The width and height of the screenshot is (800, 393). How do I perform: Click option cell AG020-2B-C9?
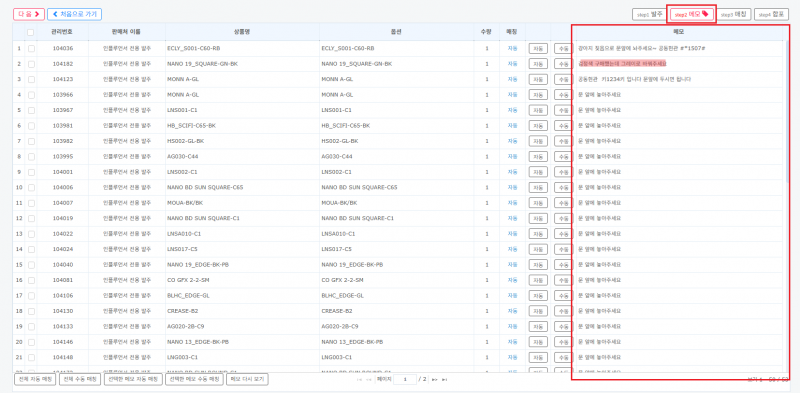[x=340, y=326]
